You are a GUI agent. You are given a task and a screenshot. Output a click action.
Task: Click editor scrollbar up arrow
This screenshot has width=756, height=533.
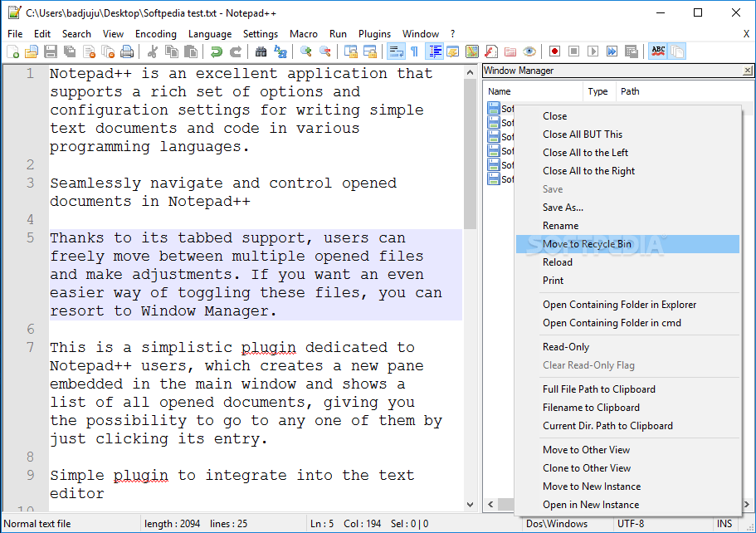tap(470, 72)
